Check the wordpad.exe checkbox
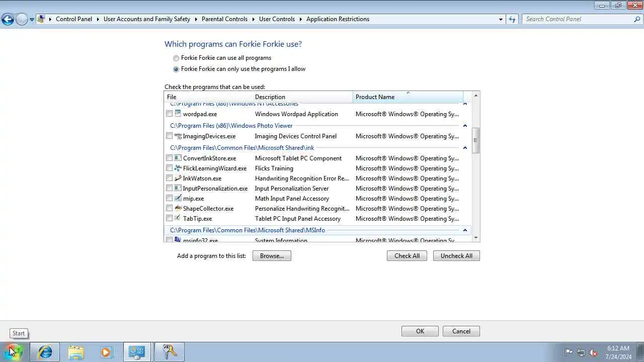Image resolution: width=644 pixels, height=362 pixels. click(170, 114)
